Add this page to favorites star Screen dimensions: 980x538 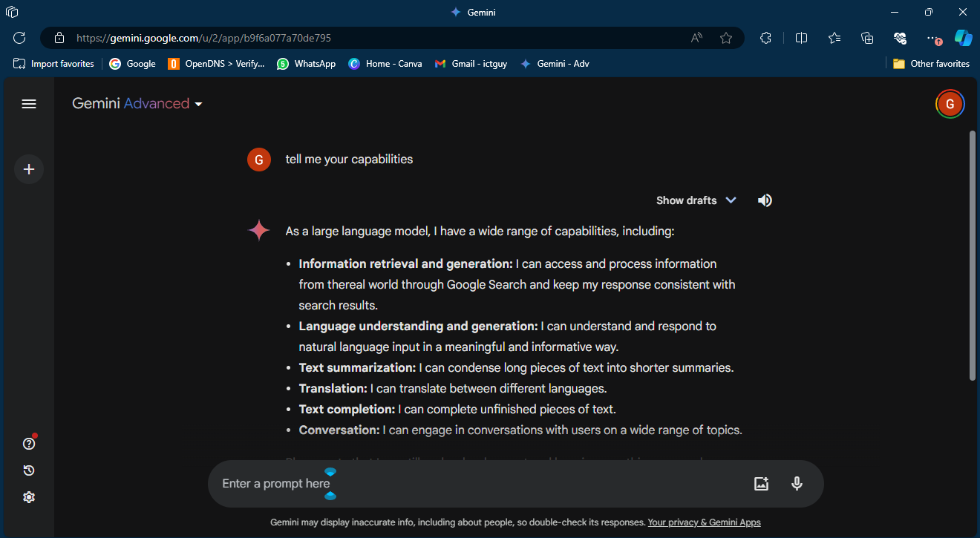(x=726, y=38)
